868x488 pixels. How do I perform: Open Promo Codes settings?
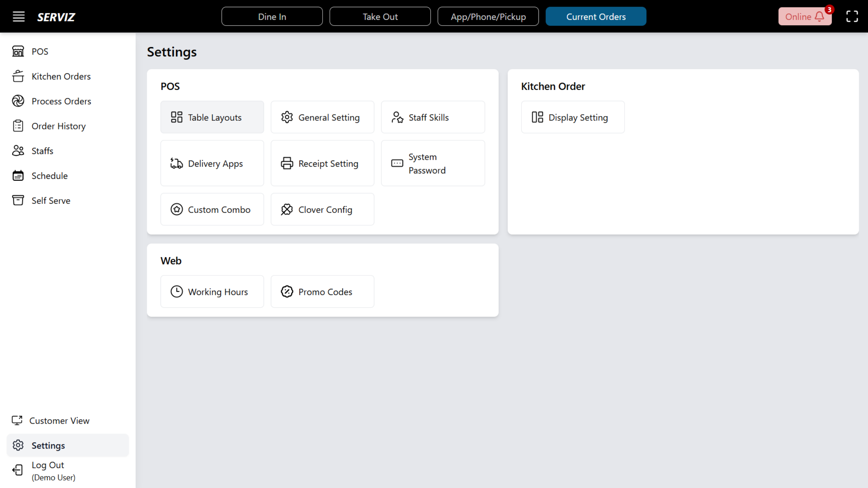[322, 292]
